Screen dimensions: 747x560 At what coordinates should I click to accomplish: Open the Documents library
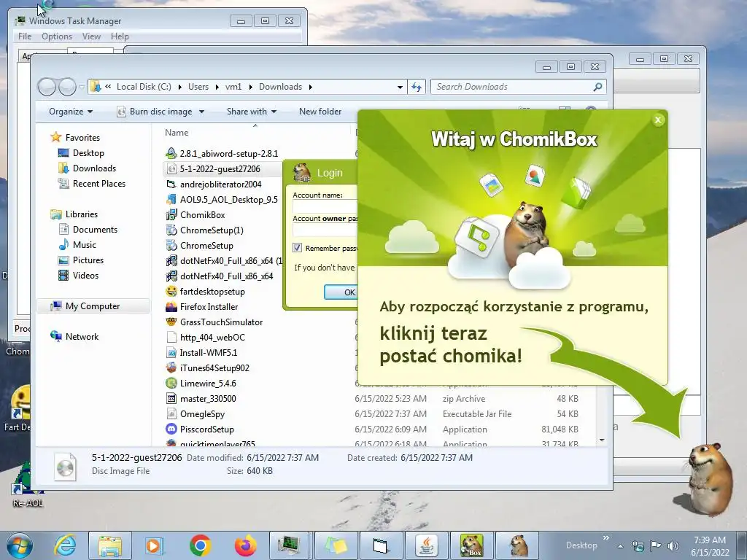(x=95, y=230)
